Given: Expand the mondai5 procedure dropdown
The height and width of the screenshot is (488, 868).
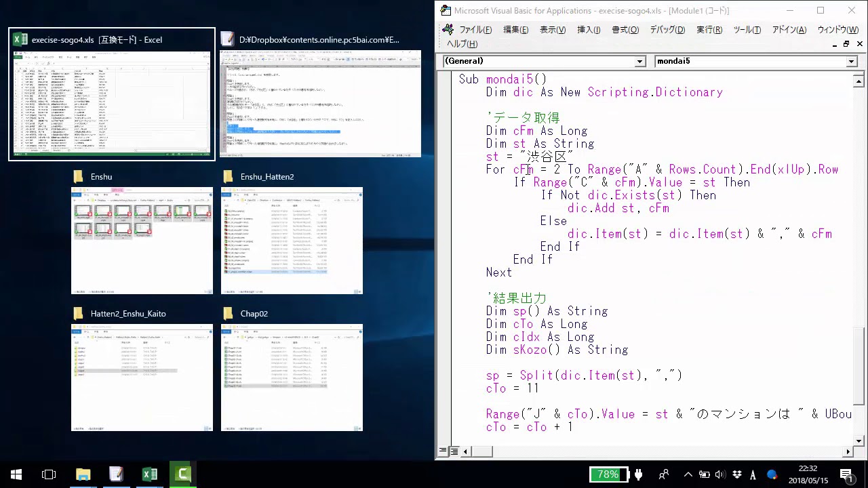Looking at the screenshot, I should [852, 61].
